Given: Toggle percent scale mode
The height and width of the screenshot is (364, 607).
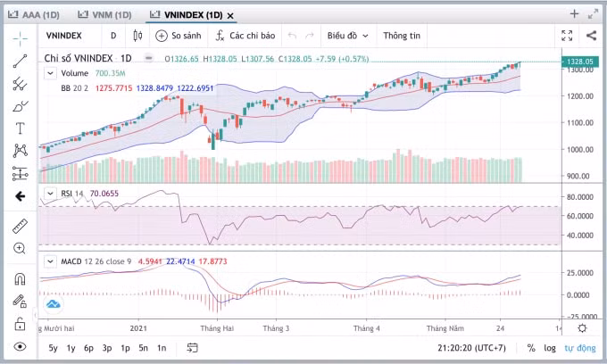Looking at the screenshot, I should point(531,348).
